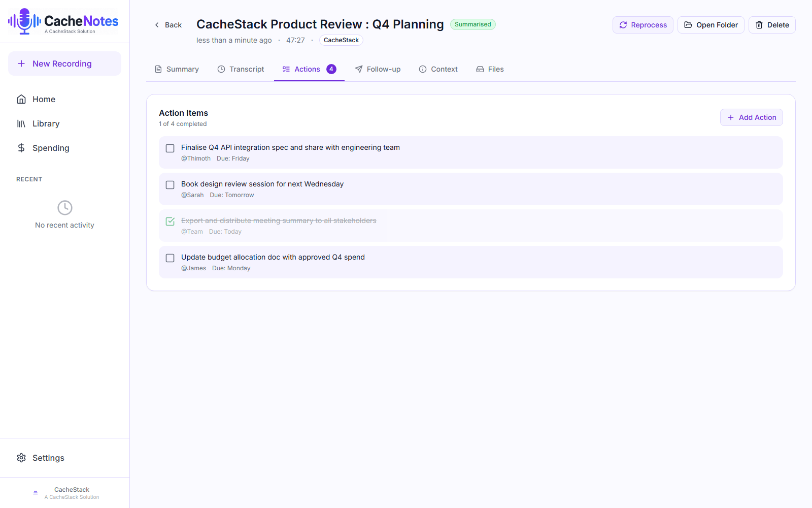Click the Summarised status badge

click(473, 24)
